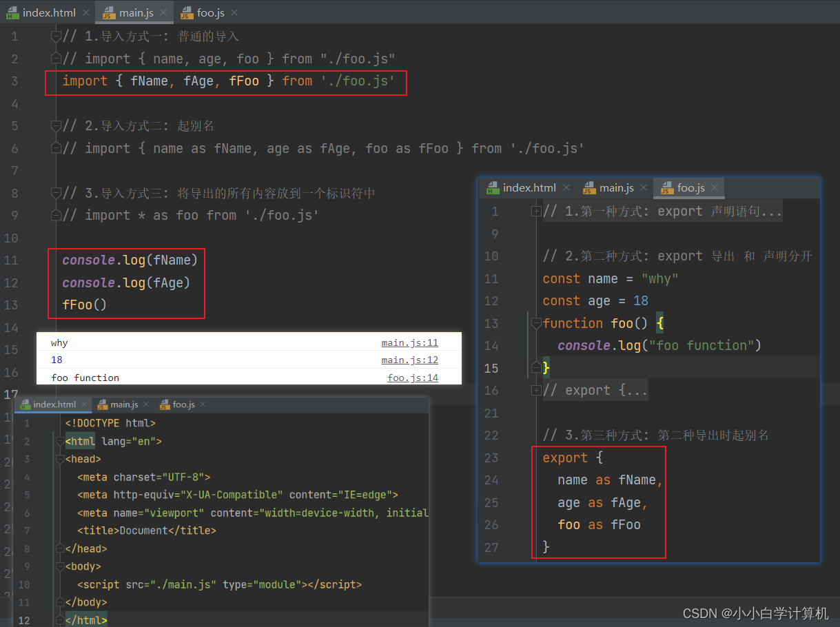
Task: Toggle the </head> closing tag fold marker
Action: click(x=60, y=549)
